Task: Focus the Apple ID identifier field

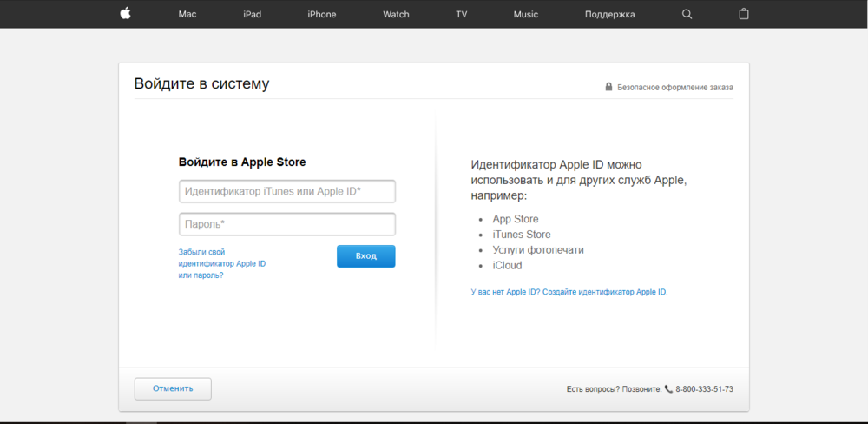Action: [x=287, y=192]
